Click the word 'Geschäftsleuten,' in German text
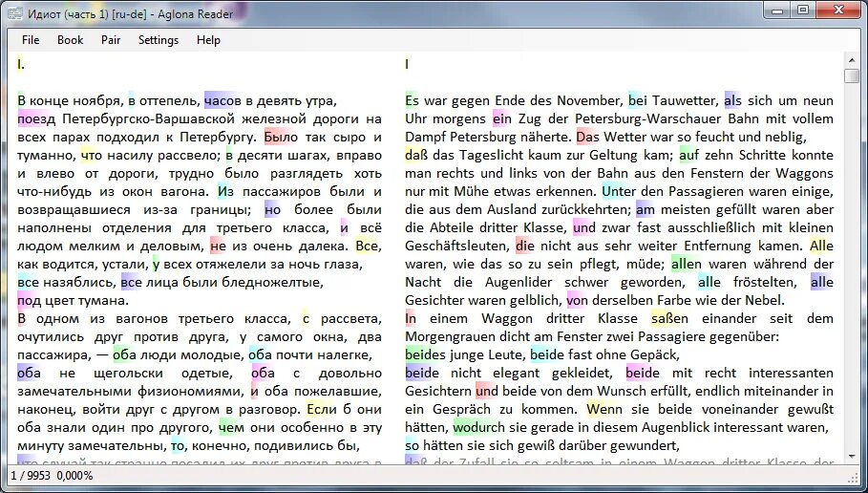Screen dimensions: 868x493 coord(457,246)
